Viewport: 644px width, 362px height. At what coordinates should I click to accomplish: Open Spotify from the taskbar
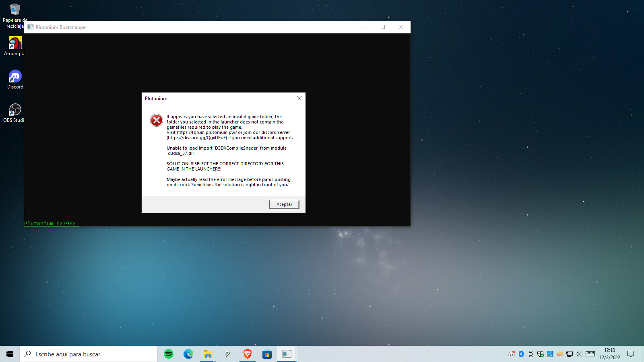click(x=169, y=354)
